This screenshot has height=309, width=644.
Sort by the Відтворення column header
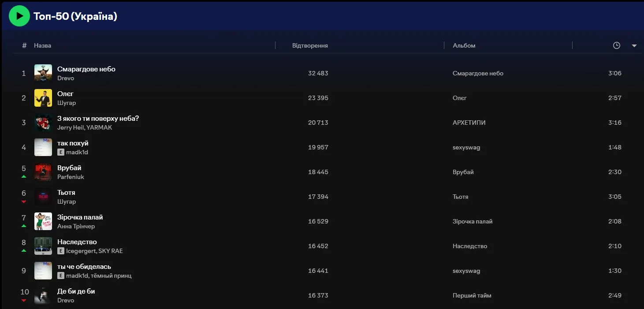[310, 45]
